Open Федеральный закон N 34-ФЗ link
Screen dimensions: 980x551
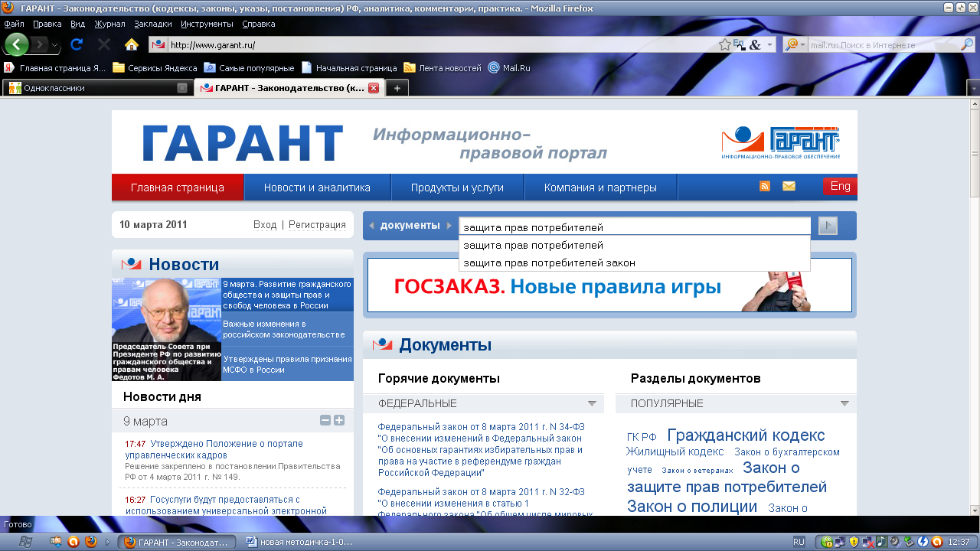(482, 450)
